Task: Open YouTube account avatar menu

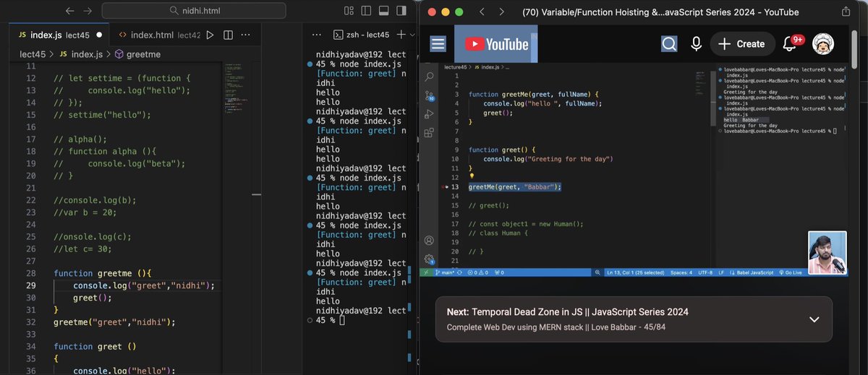Action: 824,44
